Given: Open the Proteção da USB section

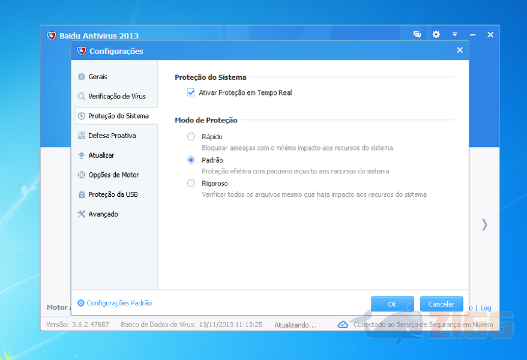Looking at the screenshot, I should coord(116,194).
